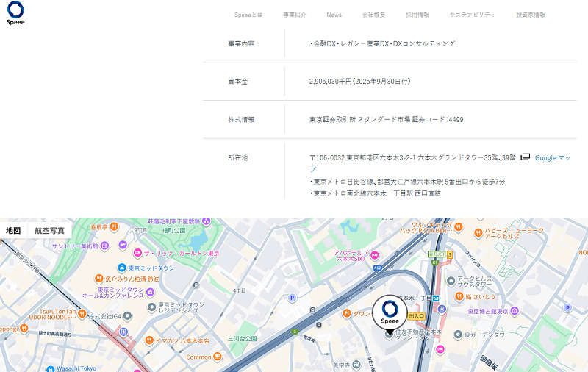The height and width of the screenshot is (372, 588).
Task: Select the アークヒルズ サウスタワー pin
Action: (x=451, y=281)
